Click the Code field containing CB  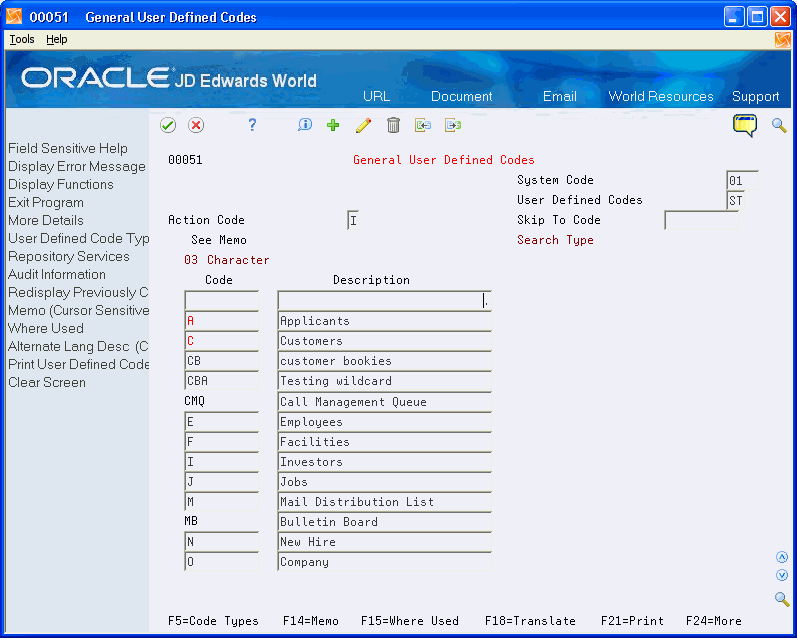coord(222,361)
